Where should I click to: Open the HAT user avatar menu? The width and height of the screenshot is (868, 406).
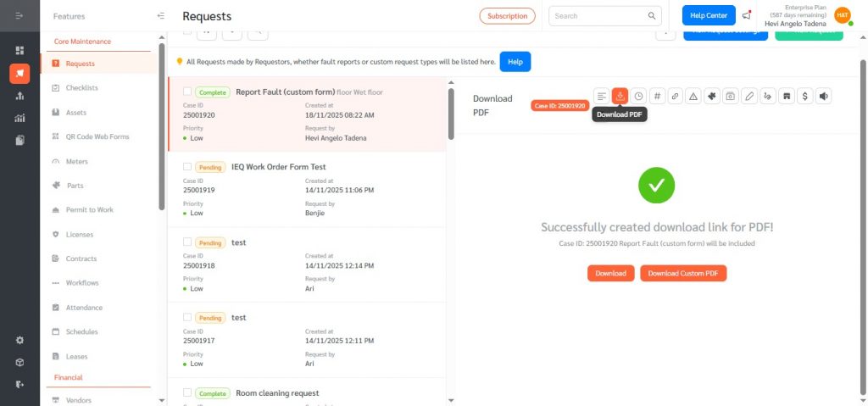[x=842, y=15]
